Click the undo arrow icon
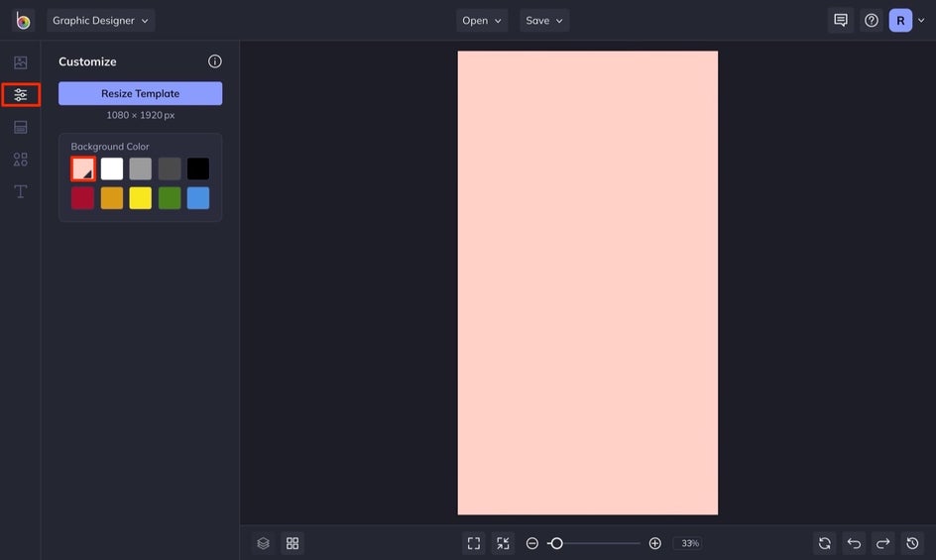The image size is (936, 560). [x=854, y=543]
